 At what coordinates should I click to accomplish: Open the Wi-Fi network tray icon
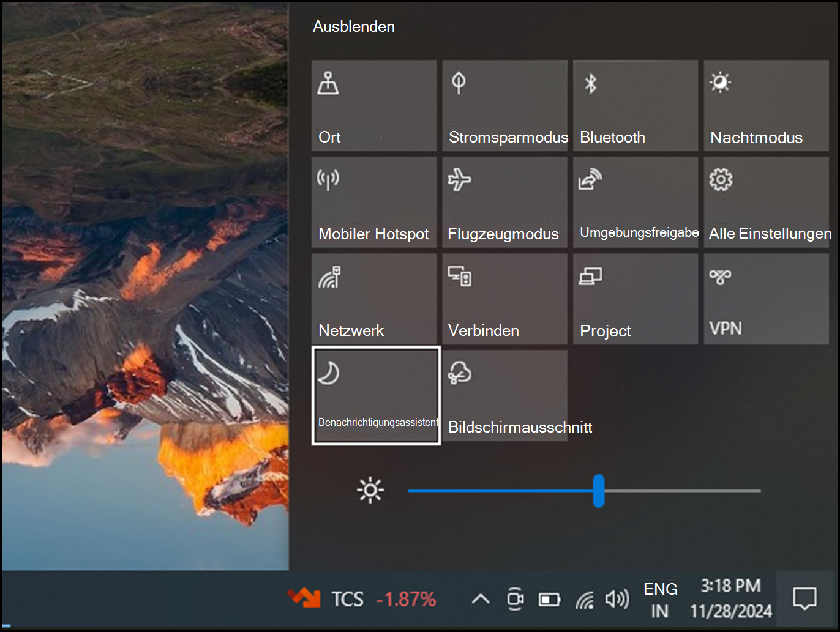point(585,600)
